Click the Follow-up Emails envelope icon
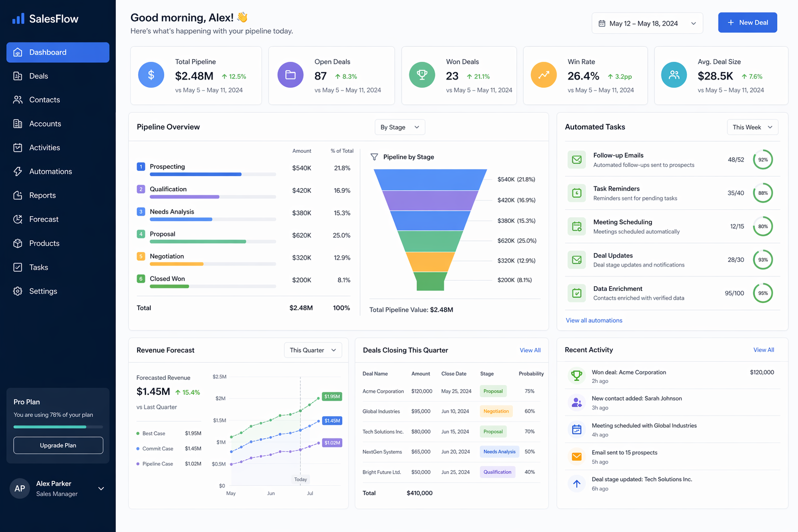Image resolution: width=798 pixels, height=532 pixels. click(x=577, y=159)
